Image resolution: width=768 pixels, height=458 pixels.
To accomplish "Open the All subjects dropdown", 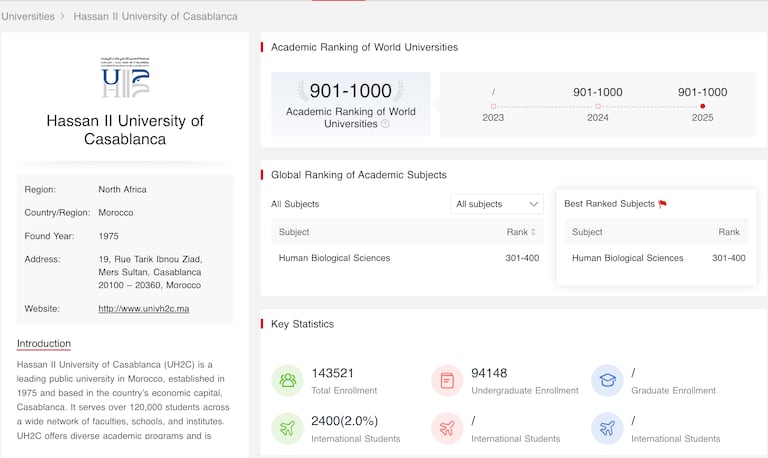I will (497, 204).
